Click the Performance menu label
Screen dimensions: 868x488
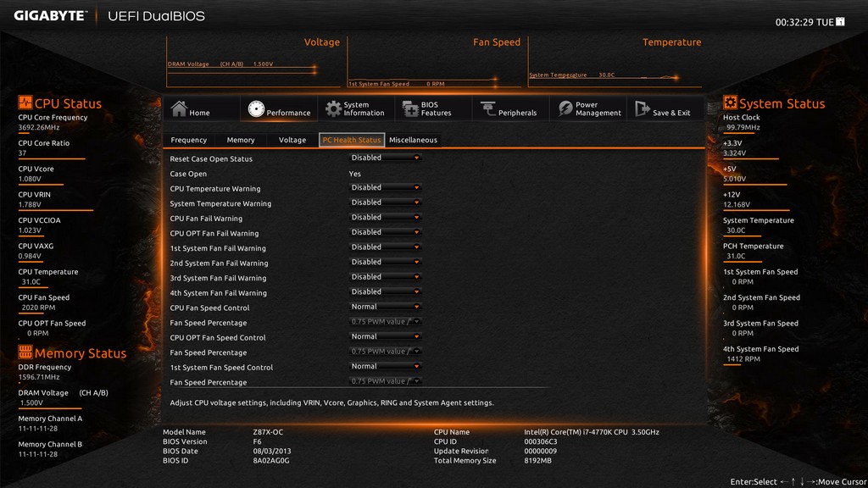point(288,113)
